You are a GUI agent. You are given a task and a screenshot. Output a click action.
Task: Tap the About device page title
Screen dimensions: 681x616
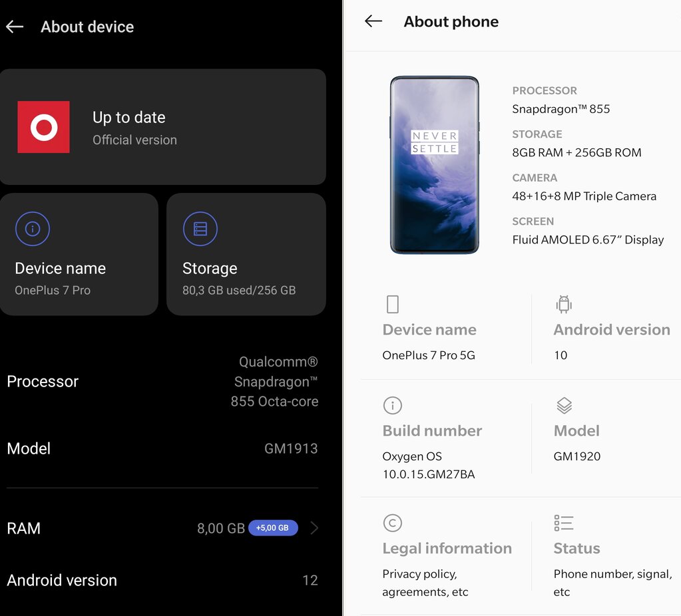coord(87,27)
